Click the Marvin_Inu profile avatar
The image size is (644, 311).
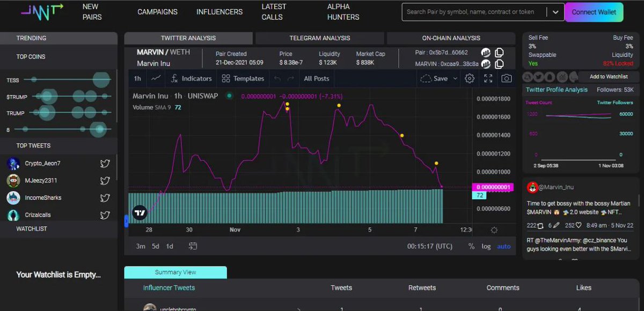point(532,187)
